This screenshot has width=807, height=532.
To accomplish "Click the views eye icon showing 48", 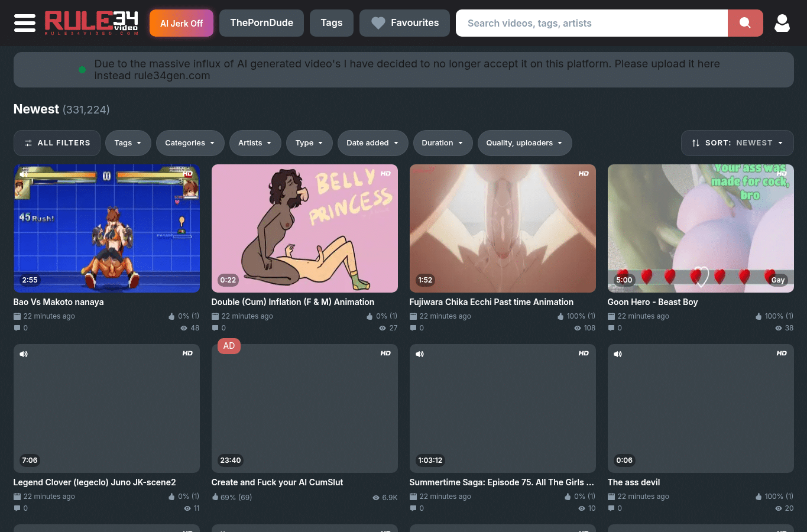I will click(184, 328).
